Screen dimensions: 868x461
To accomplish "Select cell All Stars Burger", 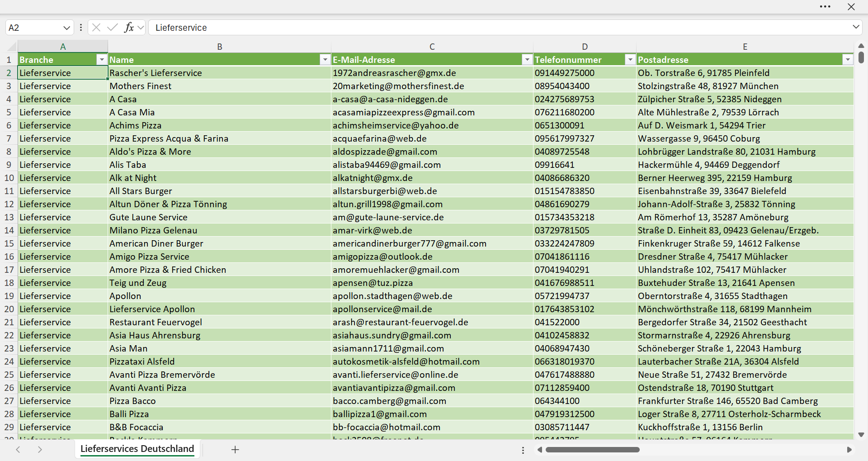I will (220, 191).
